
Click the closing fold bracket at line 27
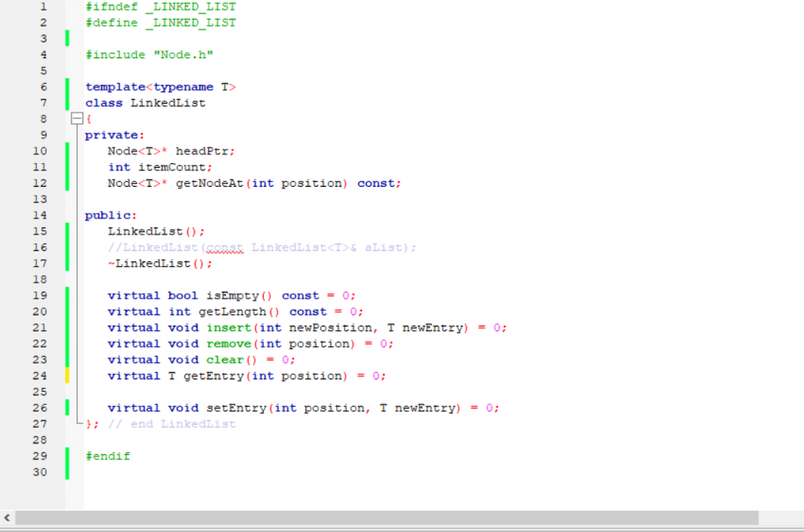pos(79,424)
